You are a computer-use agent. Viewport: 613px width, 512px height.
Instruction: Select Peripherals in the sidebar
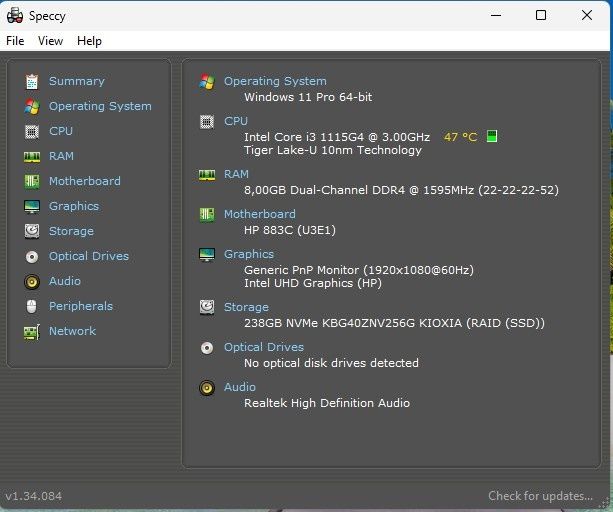pos(81,306)
